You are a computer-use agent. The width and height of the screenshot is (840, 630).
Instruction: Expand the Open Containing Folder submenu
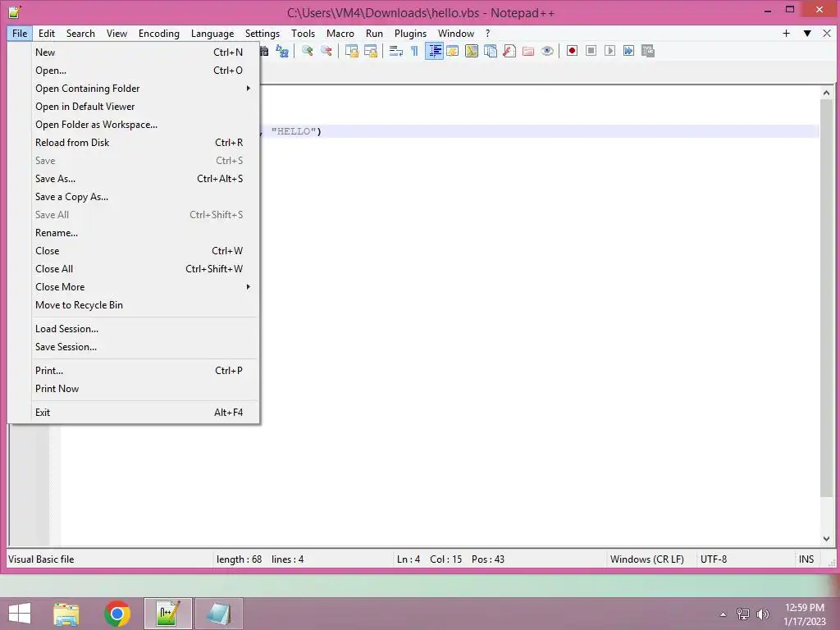(134, 89)
